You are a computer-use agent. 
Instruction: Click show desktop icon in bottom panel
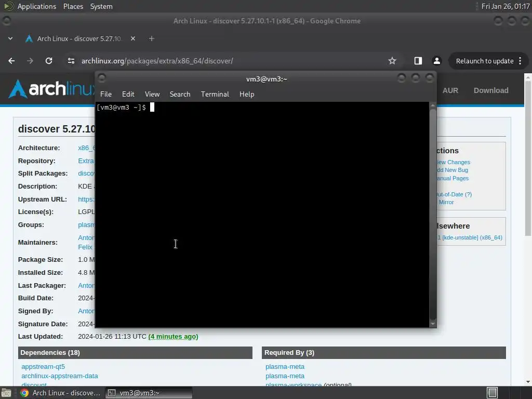pyautogui.click(x=6, y=393)
